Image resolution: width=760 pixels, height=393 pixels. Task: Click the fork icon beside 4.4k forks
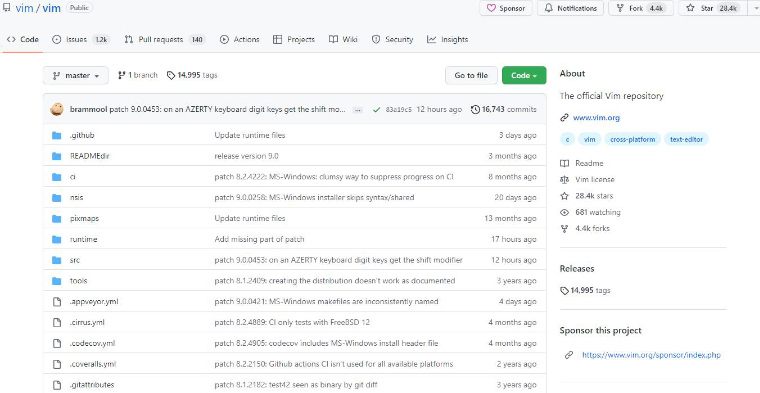pos(564,229)
